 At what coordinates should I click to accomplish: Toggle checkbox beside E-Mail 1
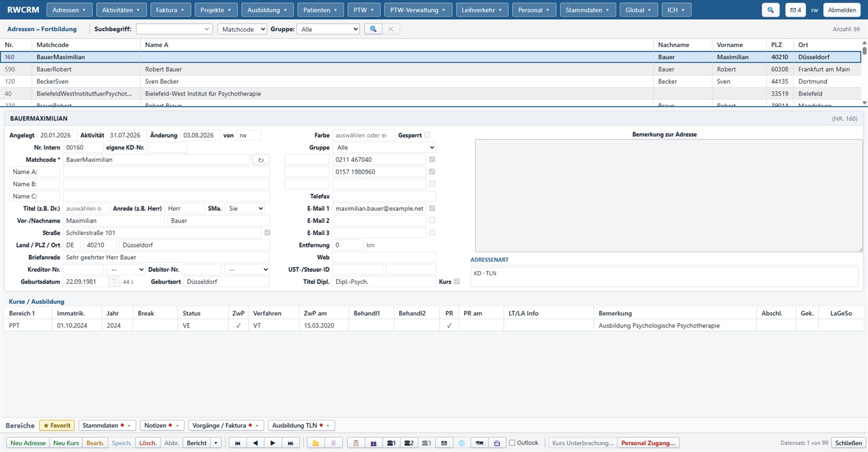coord(432,208)
